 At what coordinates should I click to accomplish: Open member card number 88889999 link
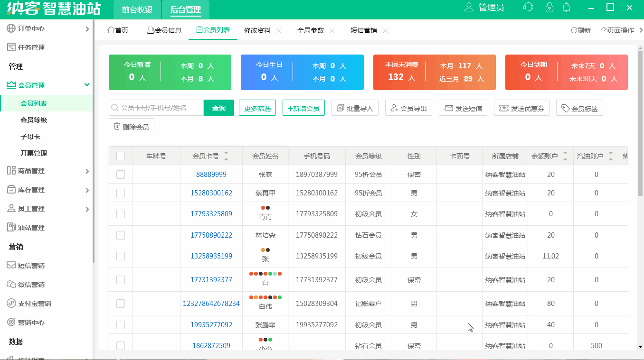coord(211,175)
